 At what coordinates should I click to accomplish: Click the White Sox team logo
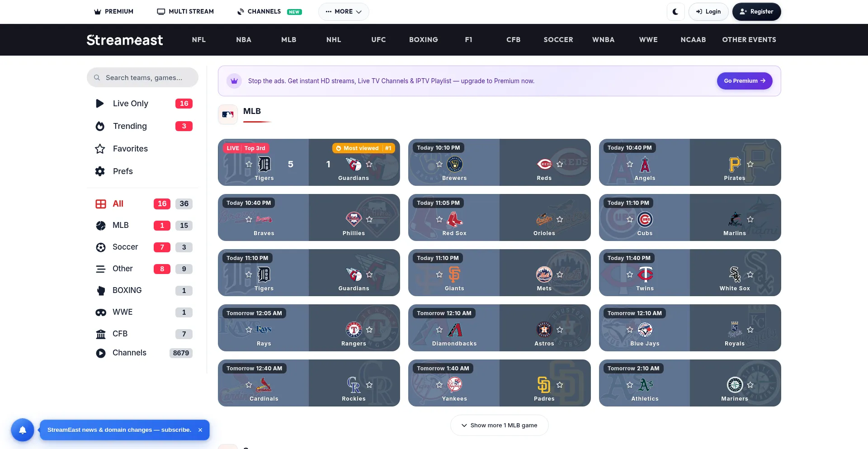point(735,274)
